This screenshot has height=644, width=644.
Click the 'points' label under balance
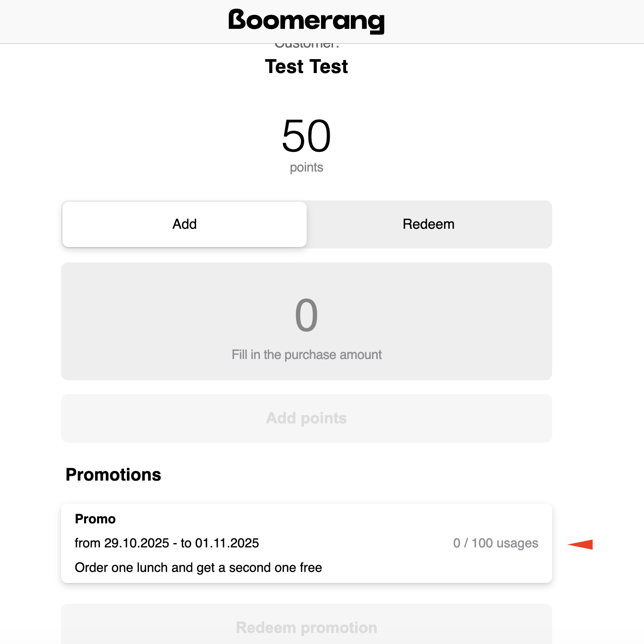pyautogui.click(x=306, y=168)
